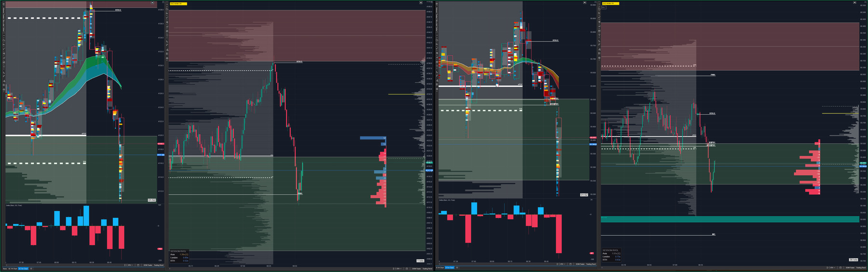Open ETH session dropdown in the GC 5m pane footer

pyautogui.click(x=130, y=265)
